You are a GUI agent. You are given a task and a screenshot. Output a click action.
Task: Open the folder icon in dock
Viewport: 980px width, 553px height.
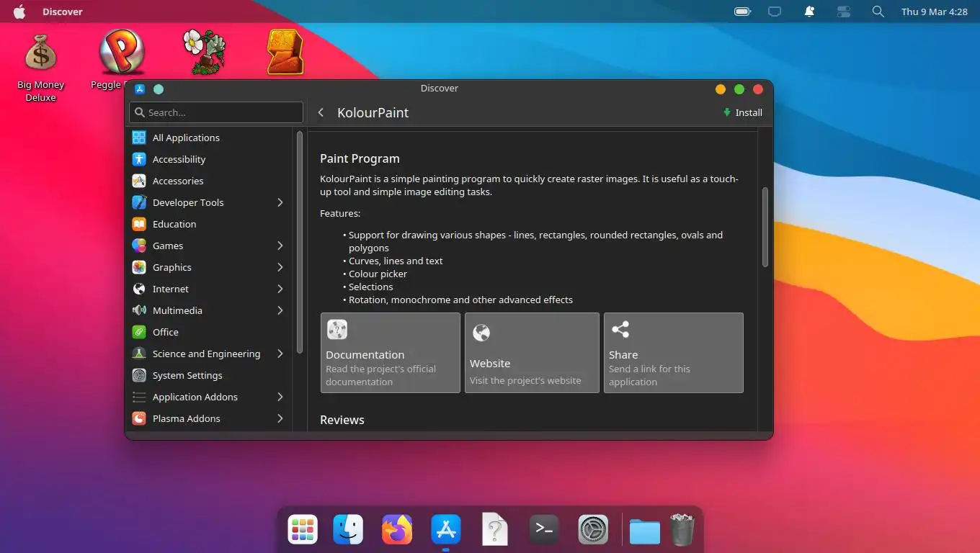(645, 531)
